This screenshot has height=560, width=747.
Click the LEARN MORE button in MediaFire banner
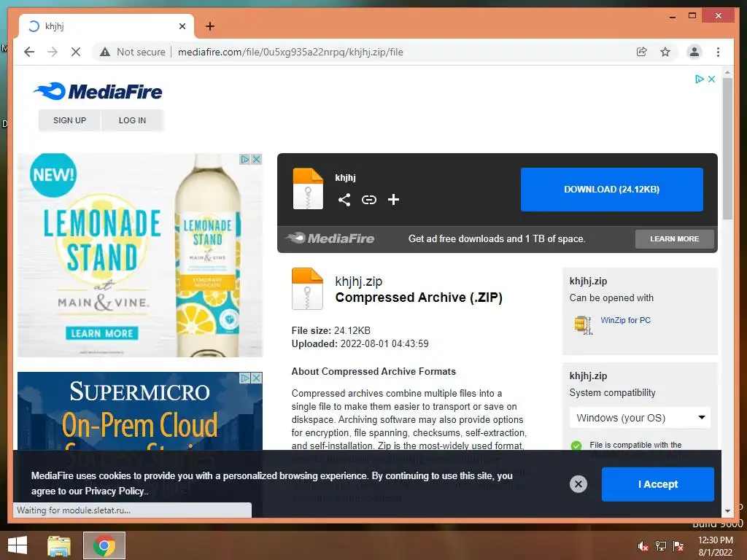coord(675,239)
